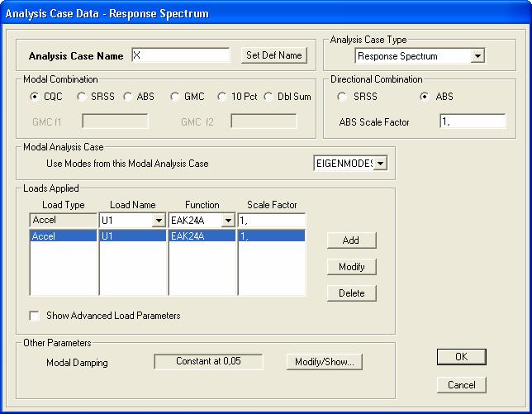Open the EIGENMODES modal analysis case dropdown
The image size is (532, 414).
[380, 164]
